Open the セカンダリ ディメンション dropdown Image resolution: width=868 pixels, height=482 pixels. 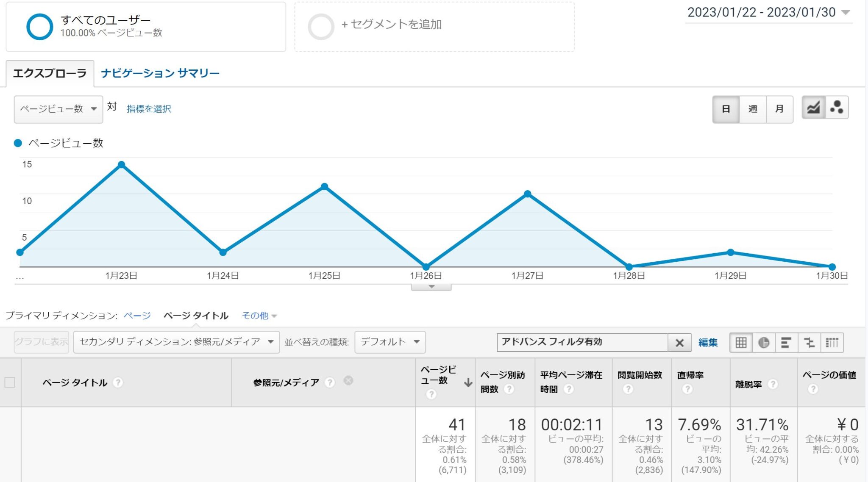pos(176,342)
